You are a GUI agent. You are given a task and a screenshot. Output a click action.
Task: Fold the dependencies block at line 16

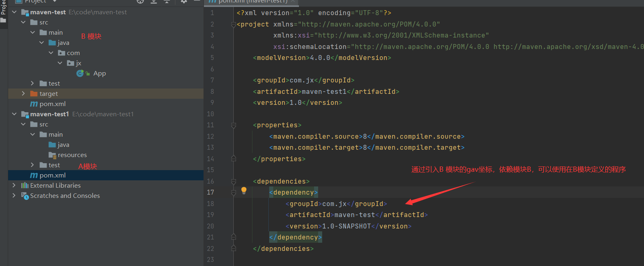[x=234, y=182]
